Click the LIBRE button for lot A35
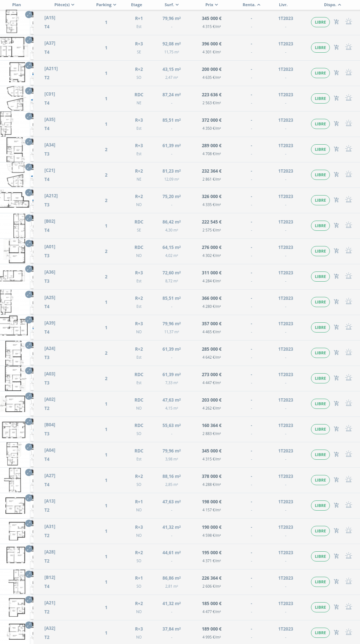The height and width of the screenshot is (644, 360). (x=320, y=124)
